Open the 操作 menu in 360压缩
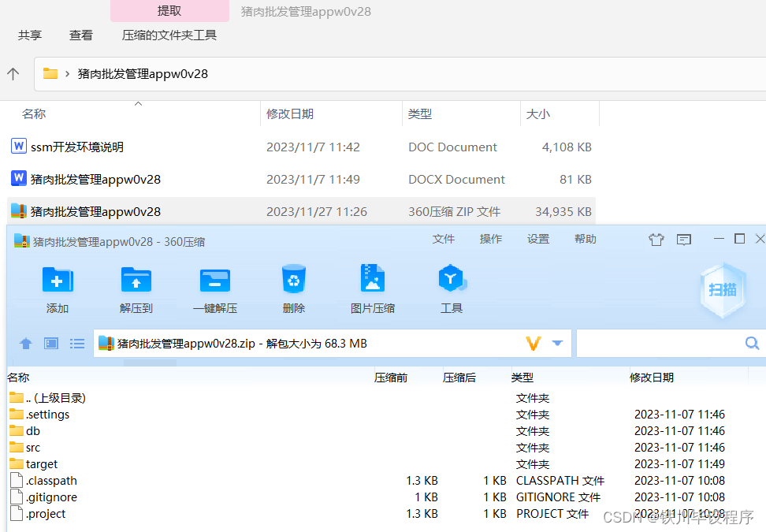 click(491, 239)
